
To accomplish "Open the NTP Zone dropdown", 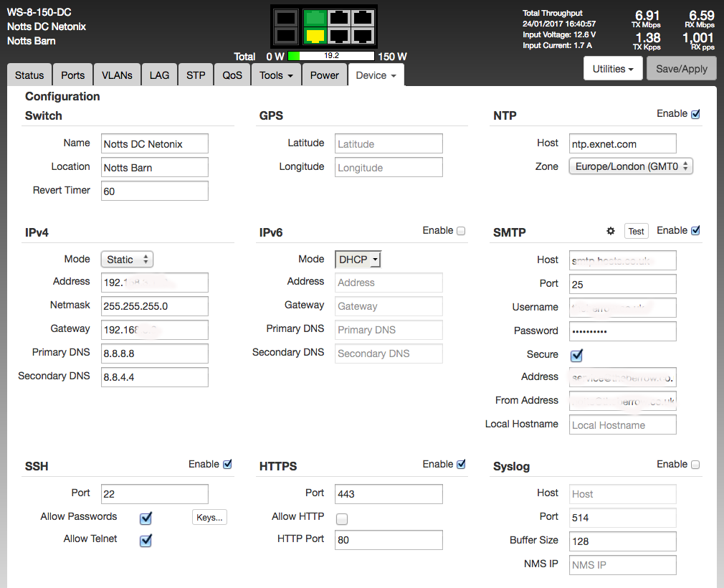I will coord(632,166).
